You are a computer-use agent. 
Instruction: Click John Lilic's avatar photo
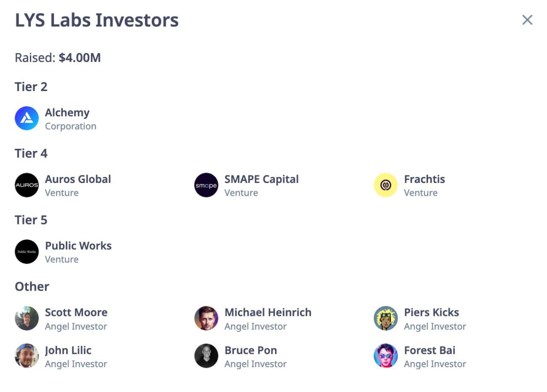[x=27, y=356]
